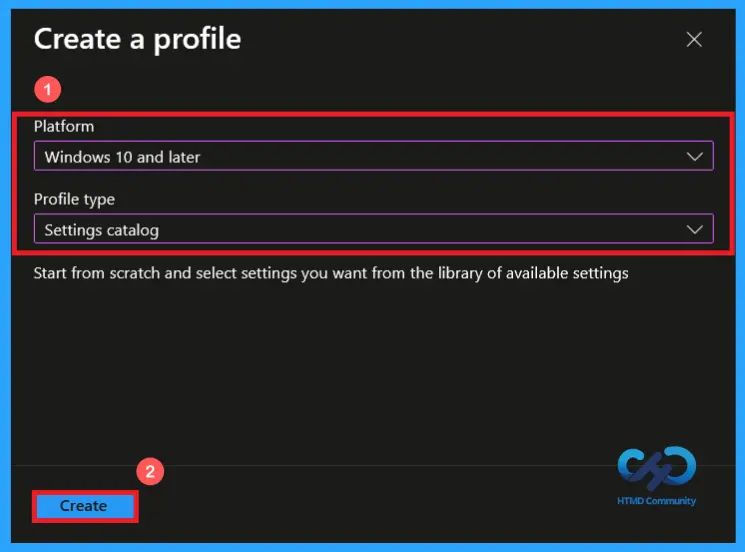745x552 pixels.
Task: Select the Profile type label text
Action: 74,200
